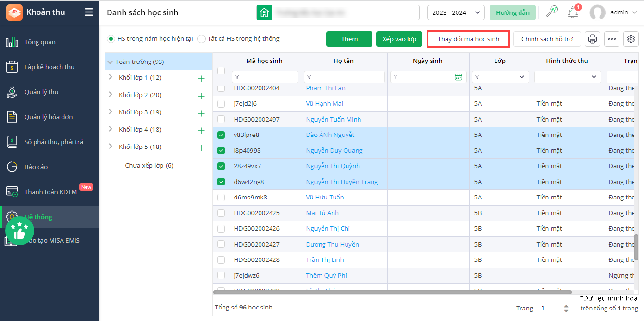This screenshot has width=644, height=321.
Task: Open student link Nguyễn Duy Quang
Action: click(x=334, y=151)
